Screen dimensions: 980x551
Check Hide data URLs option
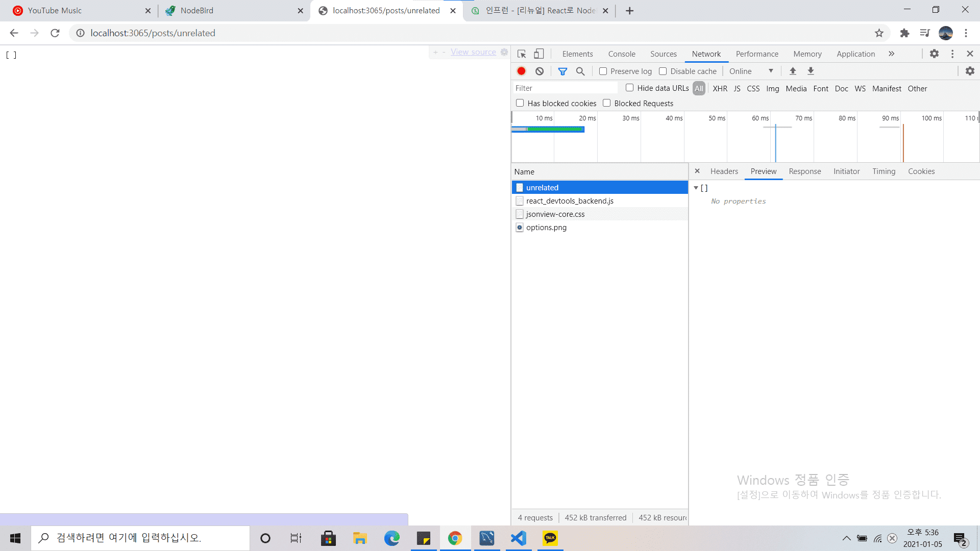pos(630,88)
